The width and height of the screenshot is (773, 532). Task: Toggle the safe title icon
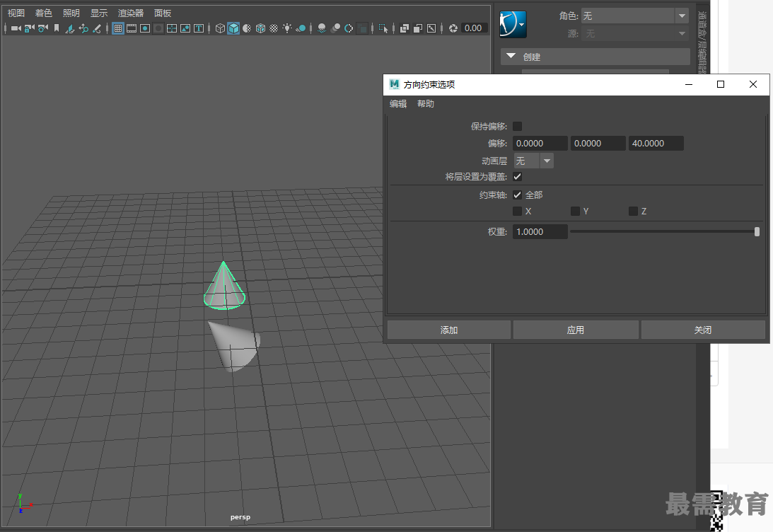[199, 28]
